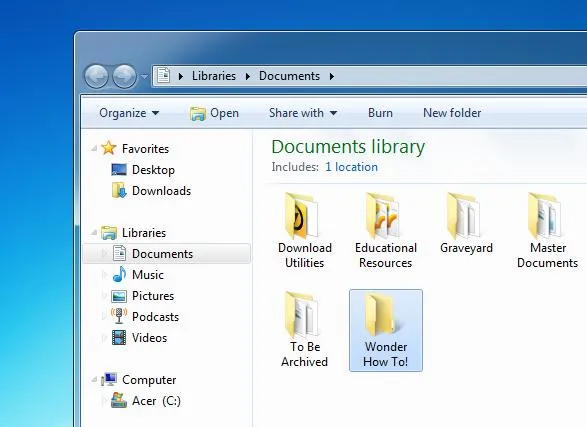Screen dimensions: 587x427
Task: Click the Open toolbar button
Action: click(x=214, y=113)
